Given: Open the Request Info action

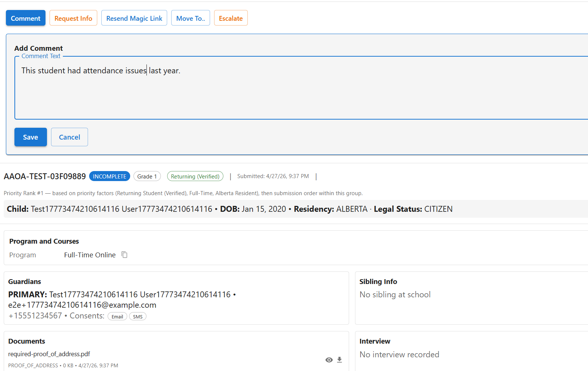Looking at the screenshot, I should pyautogui.click(x=73, y=18).
